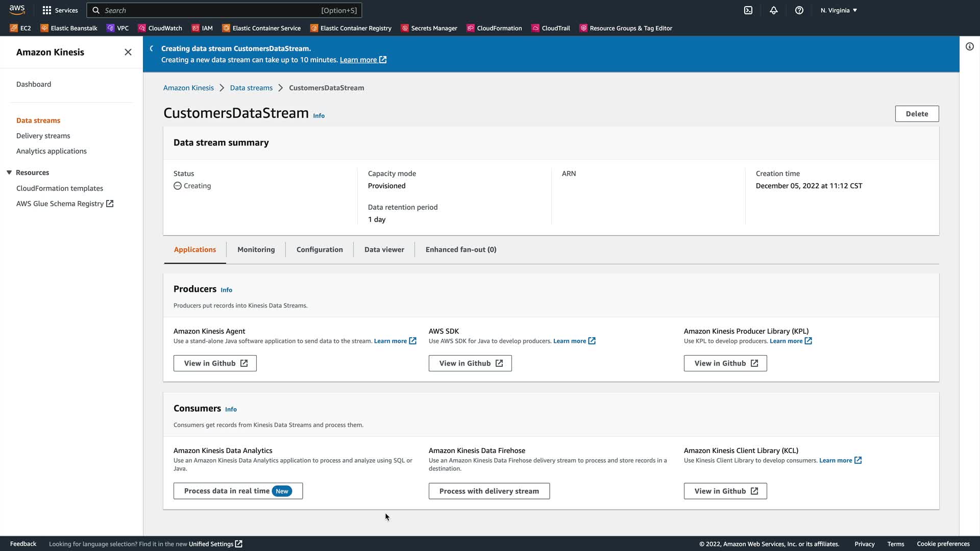Open the N. Virginia region dropdown
Screen dimensions: 980x551
(x=839, y=10)
